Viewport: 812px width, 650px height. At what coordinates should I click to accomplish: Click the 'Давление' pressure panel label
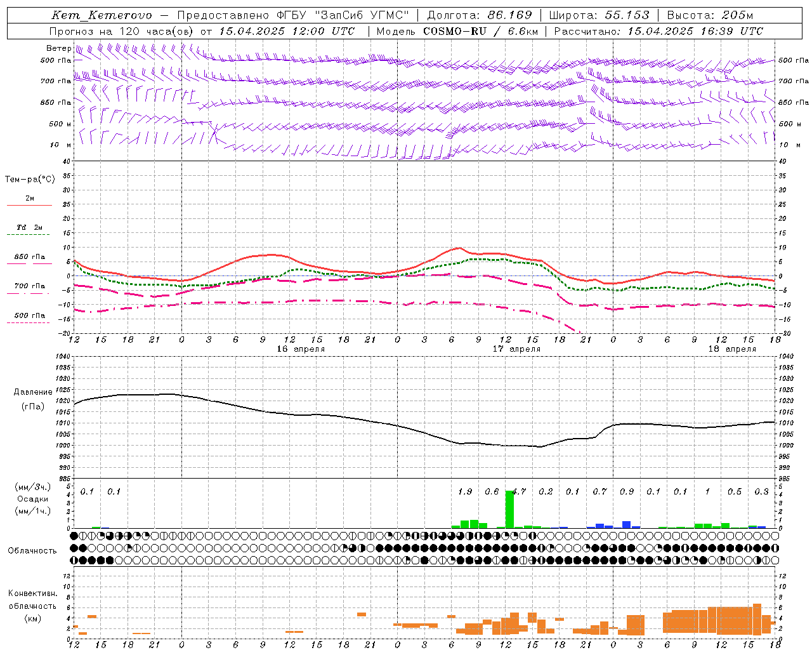pyautogui.click(x=33, y=392)
